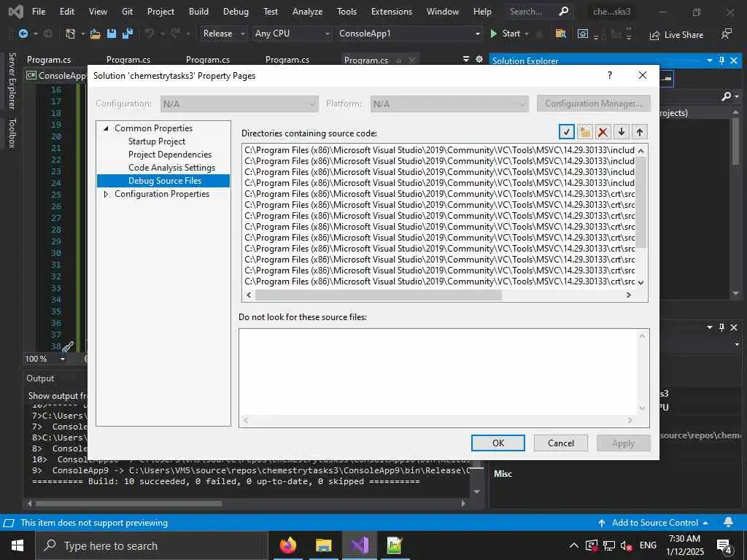Open the File menu
The image size is (747, 560).
coord(39,12)
